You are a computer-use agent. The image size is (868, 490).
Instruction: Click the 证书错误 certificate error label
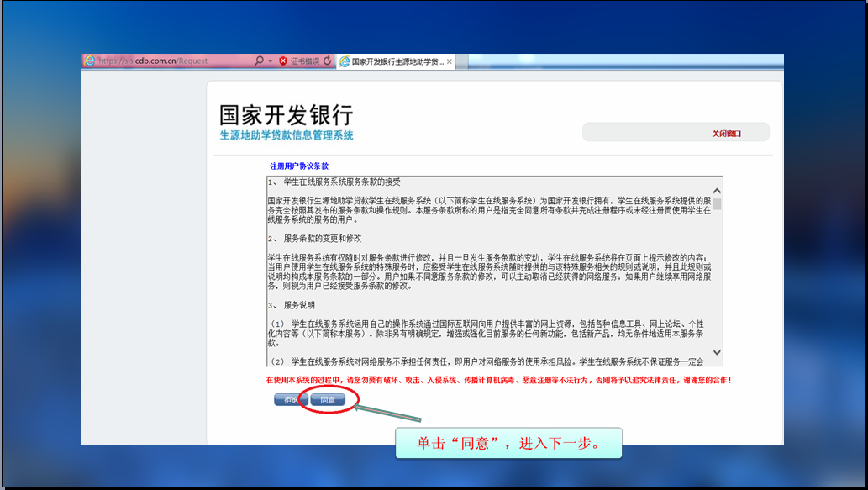(x=304, y=61)
